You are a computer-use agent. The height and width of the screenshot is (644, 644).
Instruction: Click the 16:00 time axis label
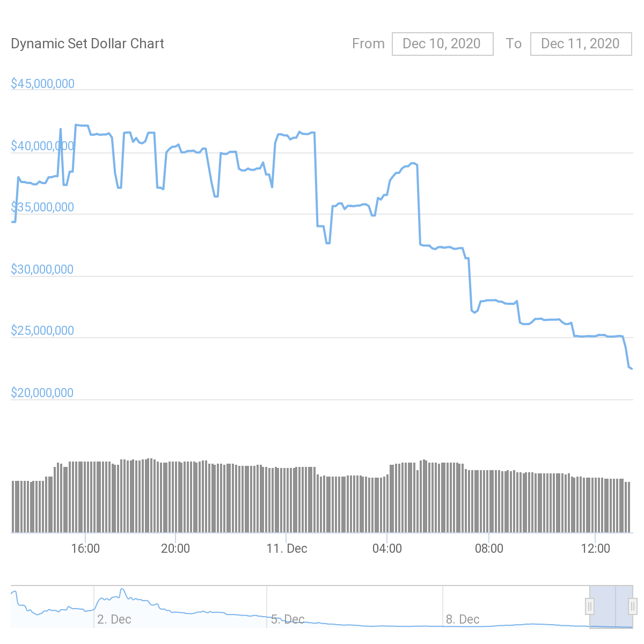[85, 548]
